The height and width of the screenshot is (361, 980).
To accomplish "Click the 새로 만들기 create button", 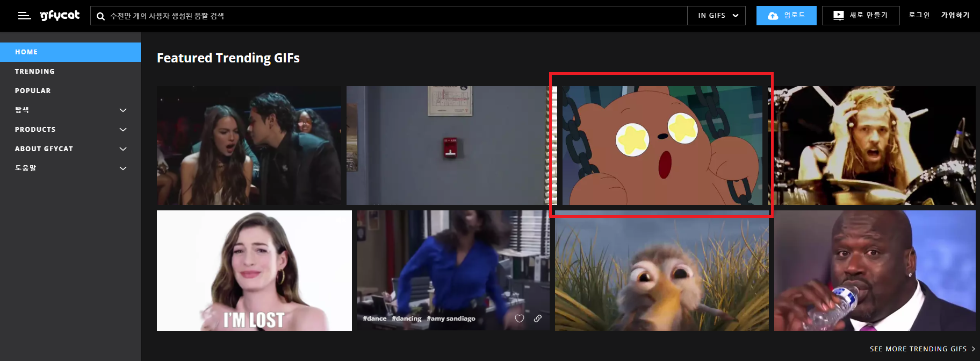I will coord(861,16).
